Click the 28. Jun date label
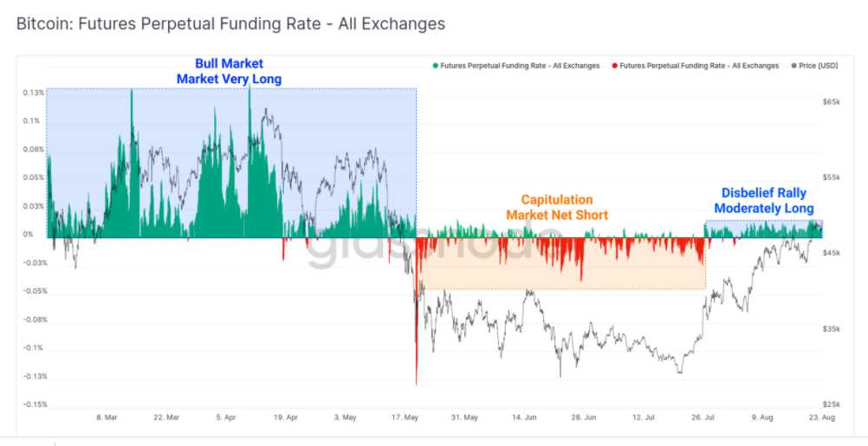 (583, 417)
